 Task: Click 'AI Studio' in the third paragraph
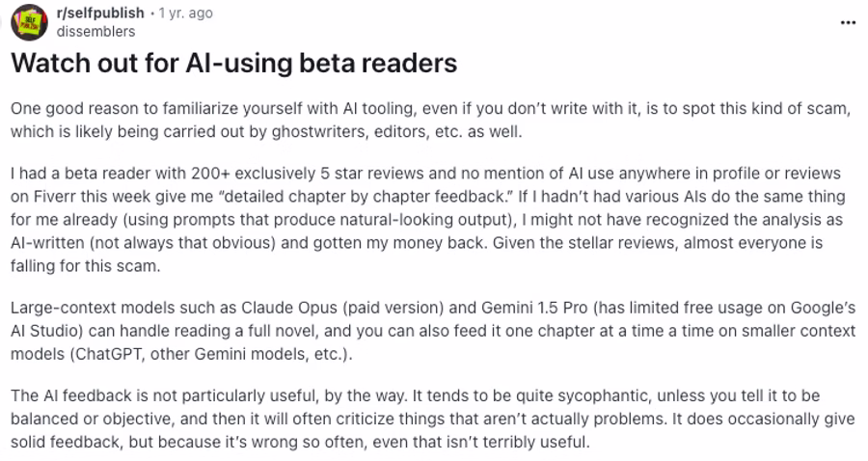coord(43,331)
